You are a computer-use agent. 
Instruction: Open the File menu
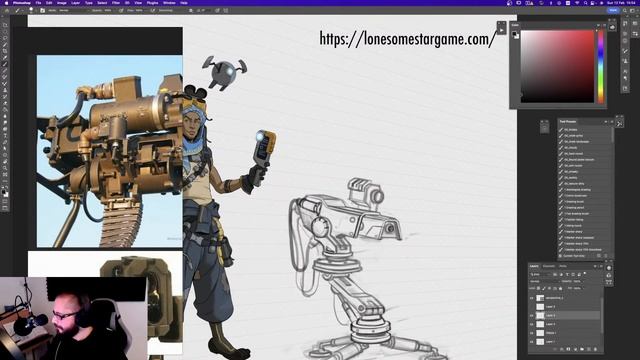point(38,3)
